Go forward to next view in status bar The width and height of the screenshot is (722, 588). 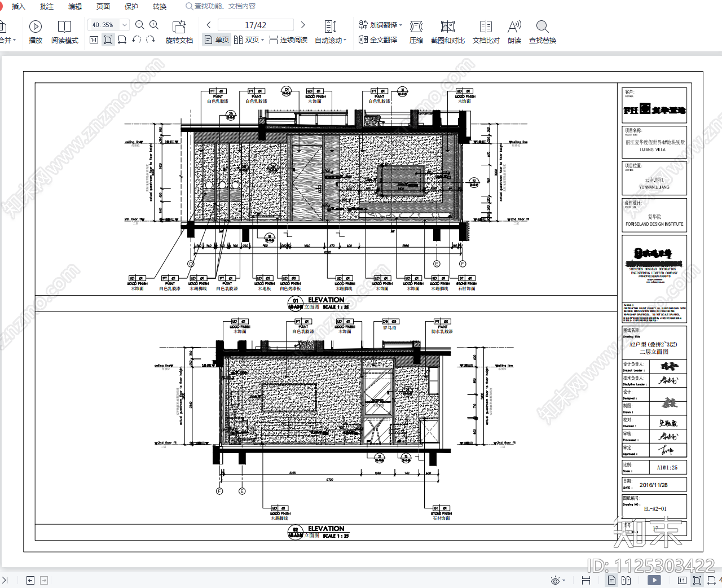(44, 580)
